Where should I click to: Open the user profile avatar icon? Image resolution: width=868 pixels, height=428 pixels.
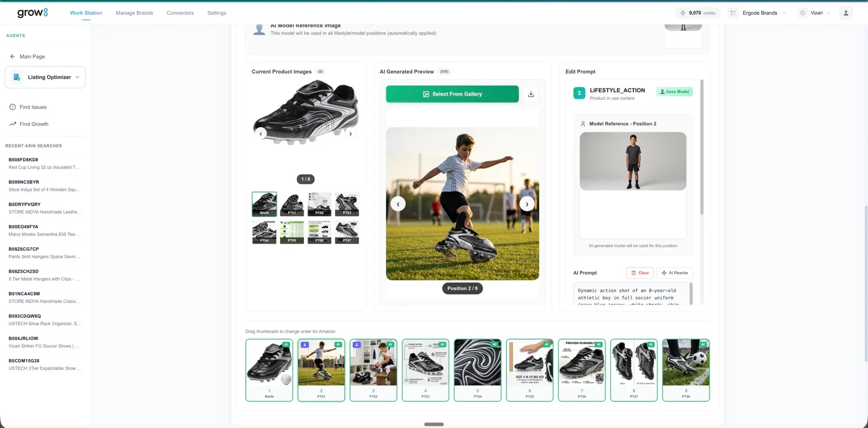[x=846, y=13]
